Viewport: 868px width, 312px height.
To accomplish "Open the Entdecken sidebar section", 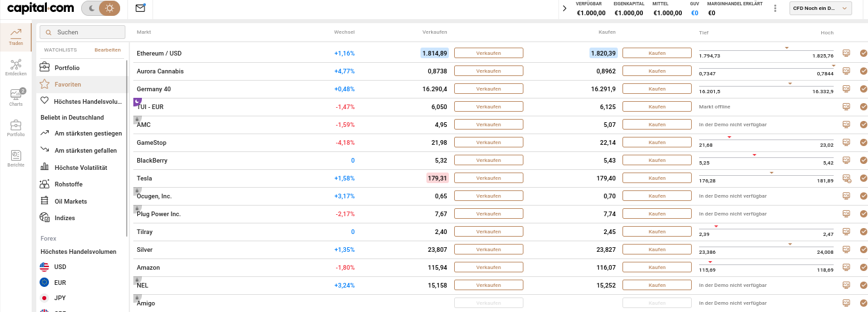I will [16, 68].
